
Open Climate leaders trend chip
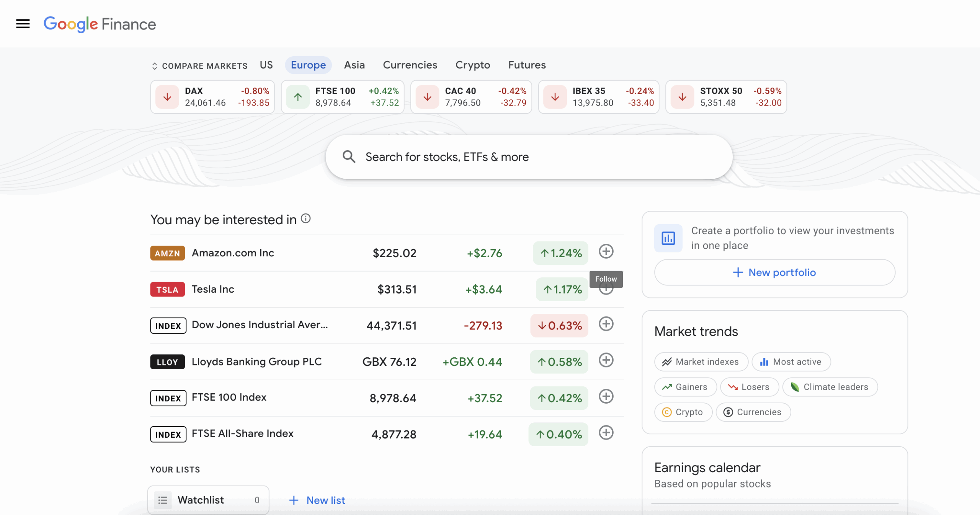[830, 387]
